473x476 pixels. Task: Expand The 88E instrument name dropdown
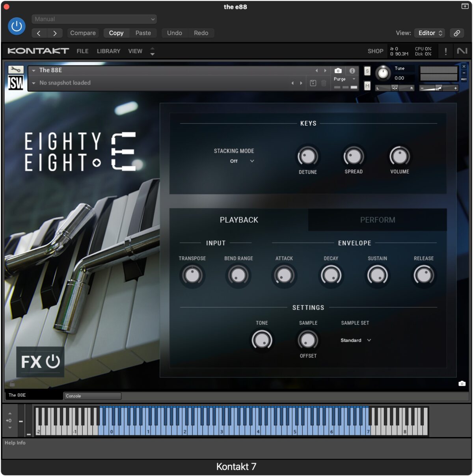pos(34,71)
